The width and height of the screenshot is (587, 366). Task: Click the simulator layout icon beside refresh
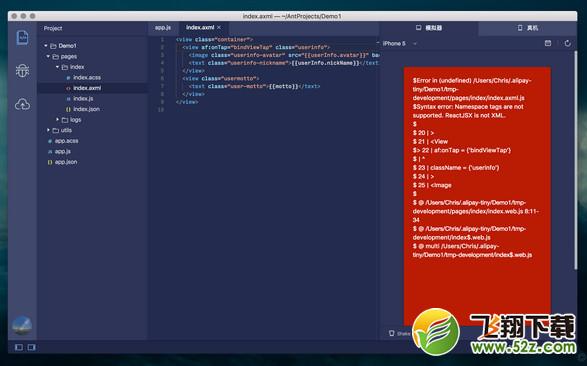pyautogui.click(x=548, y=43)
